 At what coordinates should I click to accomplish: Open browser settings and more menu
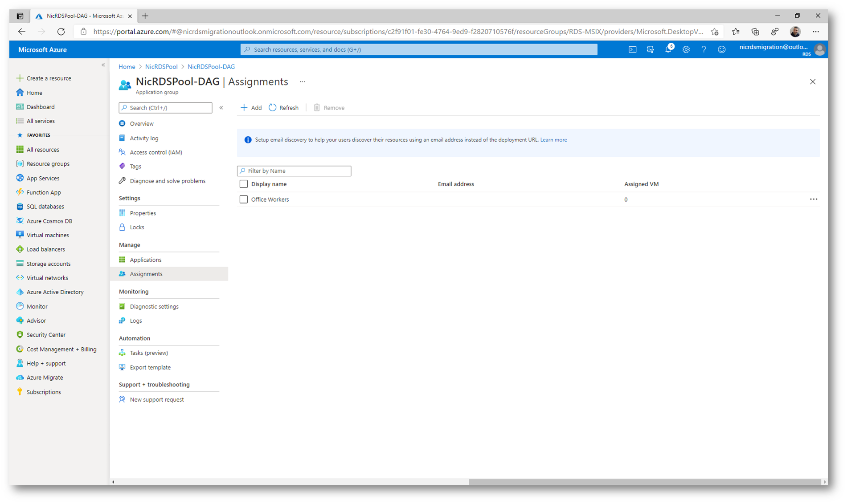pyautogui.click(x=816, y=32)
